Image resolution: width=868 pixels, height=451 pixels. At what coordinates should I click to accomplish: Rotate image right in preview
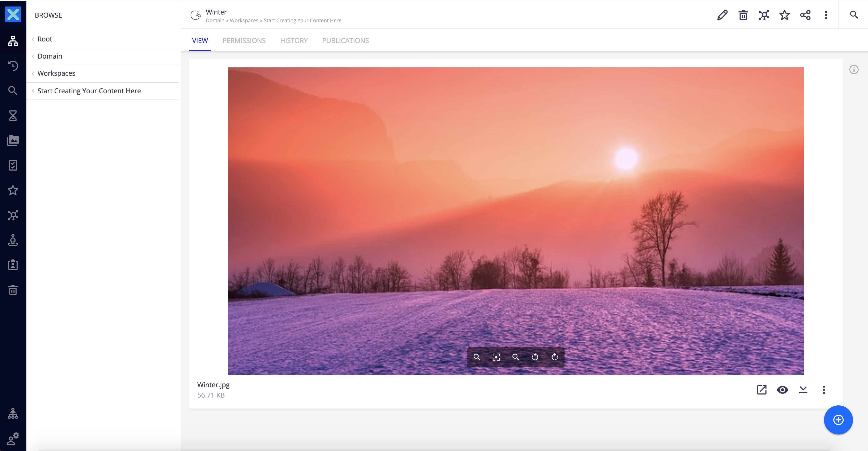[555, 357]
